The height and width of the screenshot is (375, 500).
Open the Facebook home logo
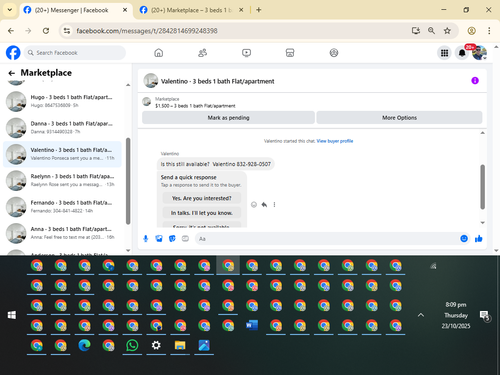(13, 53)
